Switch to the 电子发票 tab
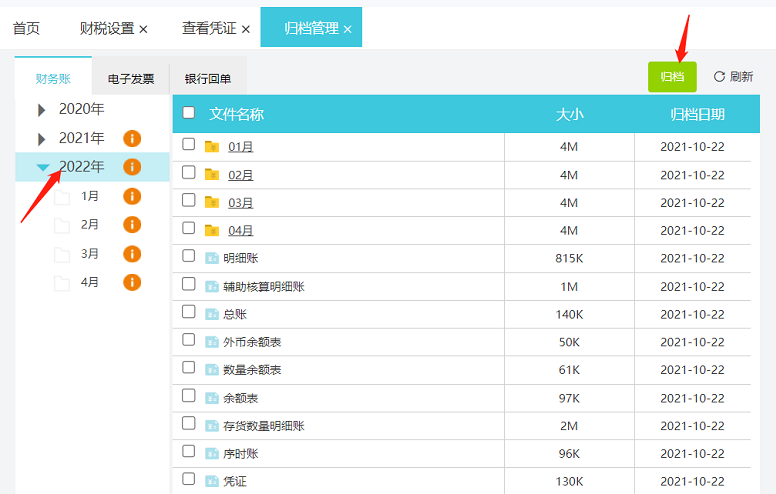This screenshot has width=776, height=494. tap(130, 78)
